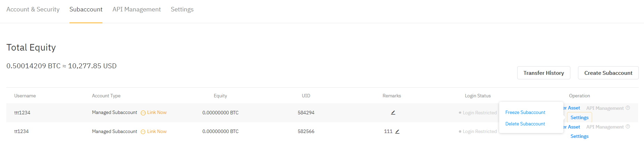The height and width of the screenshot is (141, 644).
Task: Edit remarks for subaccount ttt1234
Action: [x=393, y=113]
